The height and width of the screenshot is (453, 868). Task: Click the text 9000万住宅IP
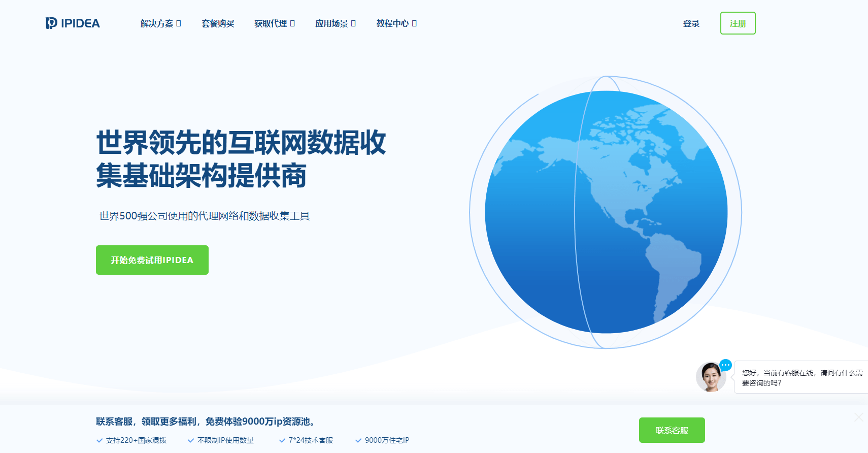point(387,440)
